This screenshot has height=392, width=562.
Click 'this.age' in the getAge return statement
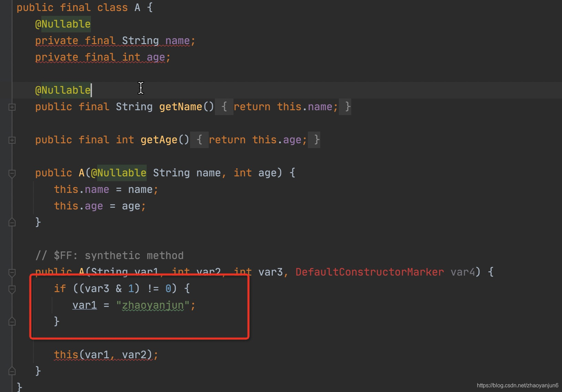[276, 140]
